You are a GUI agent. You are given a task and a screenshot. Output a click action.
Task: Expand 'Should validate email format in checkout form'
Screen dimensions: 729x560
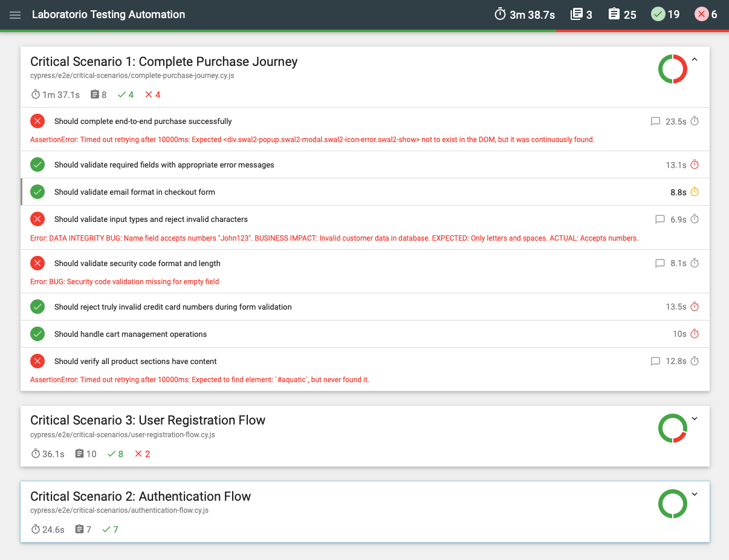click(x=365, y=192)
